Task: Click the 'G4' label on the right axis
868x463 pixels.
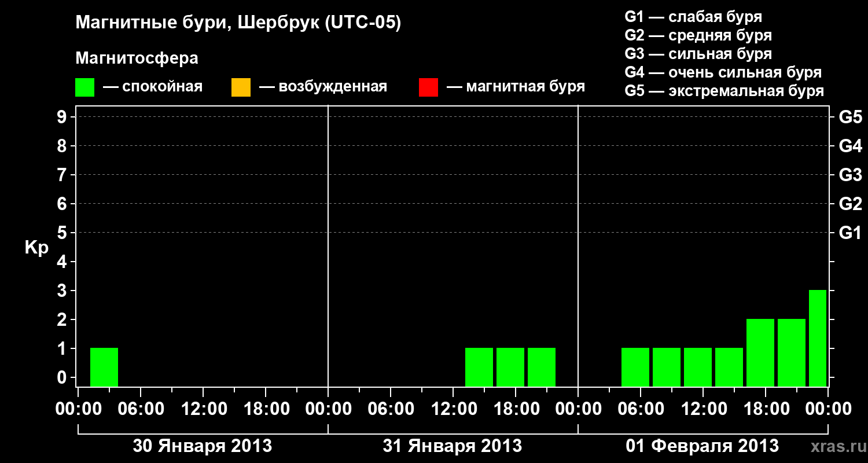Action: (x=850, y=146)
